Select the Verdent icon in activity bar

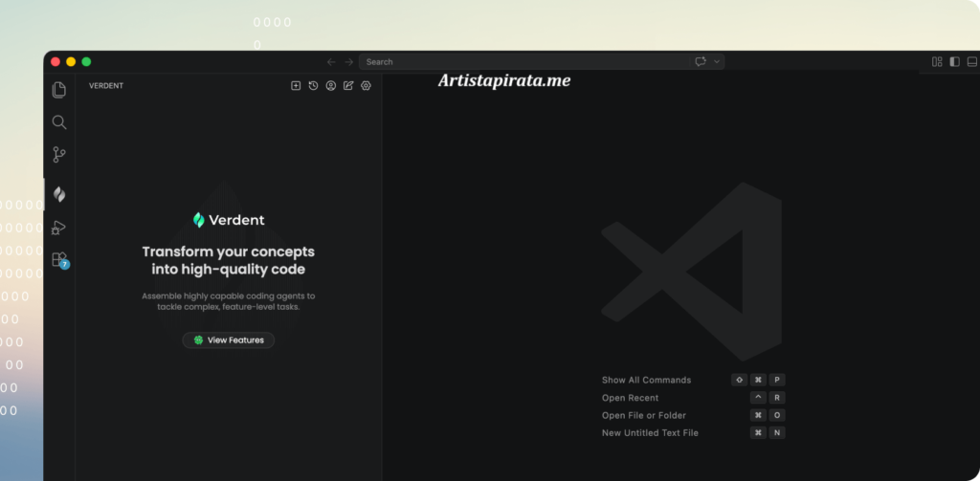[x=59, y=194]
